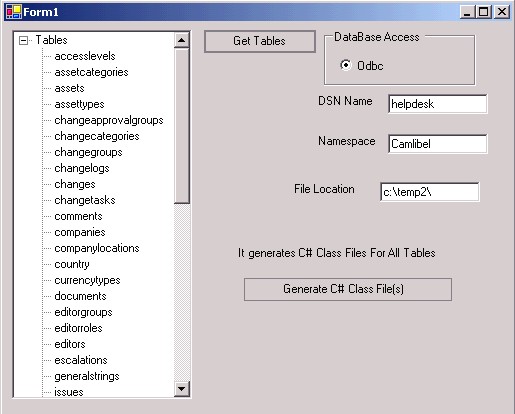Screen dimensions: 515x414
Task: Select the escalations table
Action: 81,360
